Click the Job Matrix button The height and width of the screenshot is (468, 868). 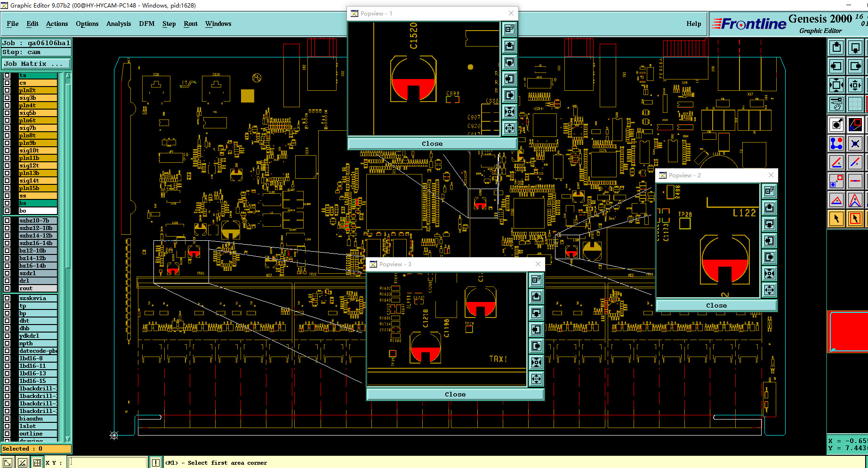pyautogui.click(x=36, y=63)
